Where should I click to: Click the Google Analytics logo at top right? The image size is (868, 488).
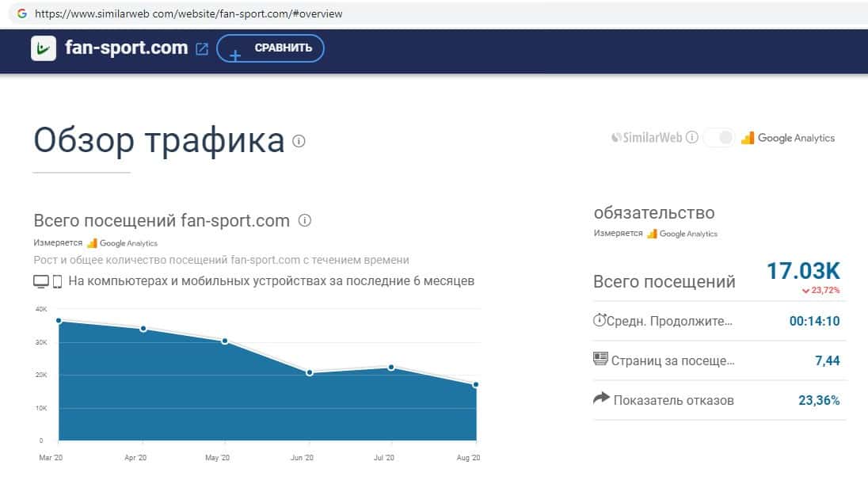tap(788, 138)
